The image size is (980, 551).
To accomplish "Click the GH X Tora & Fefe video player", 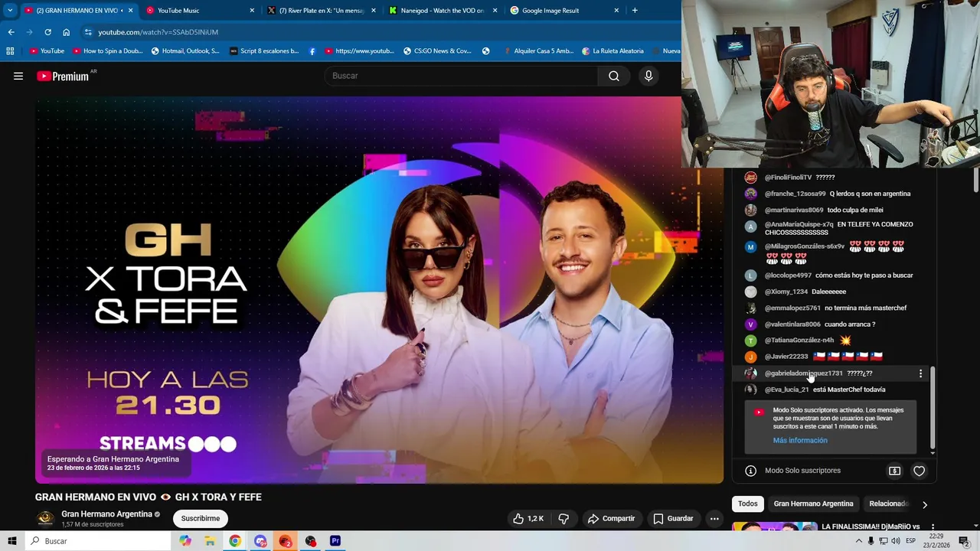I will tap(379, 289).
